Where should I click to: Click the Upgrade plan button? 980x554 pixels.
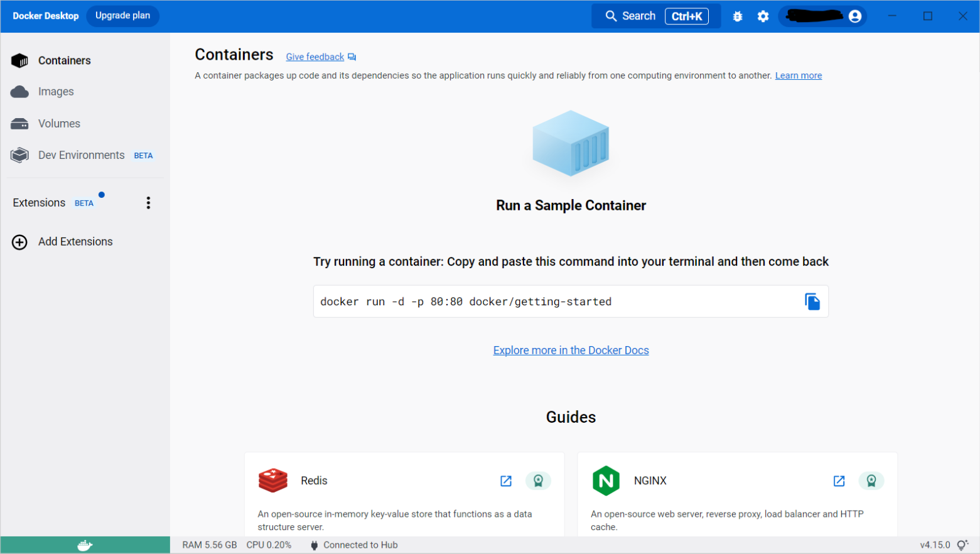click(122, 16)
